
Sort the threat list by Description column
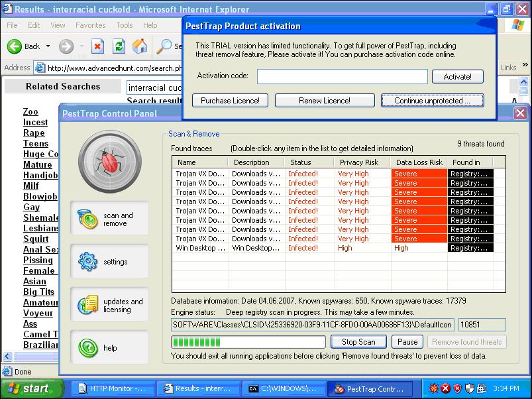[256, 162]
